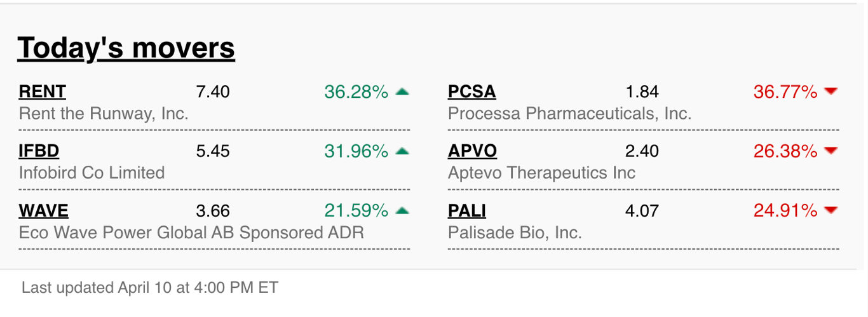Open the PALI ticker link

pos(467,210)
